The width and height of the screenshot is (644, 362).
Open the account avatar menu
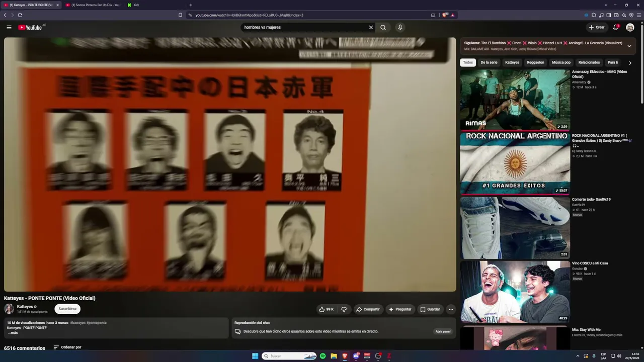coord(630,27)
